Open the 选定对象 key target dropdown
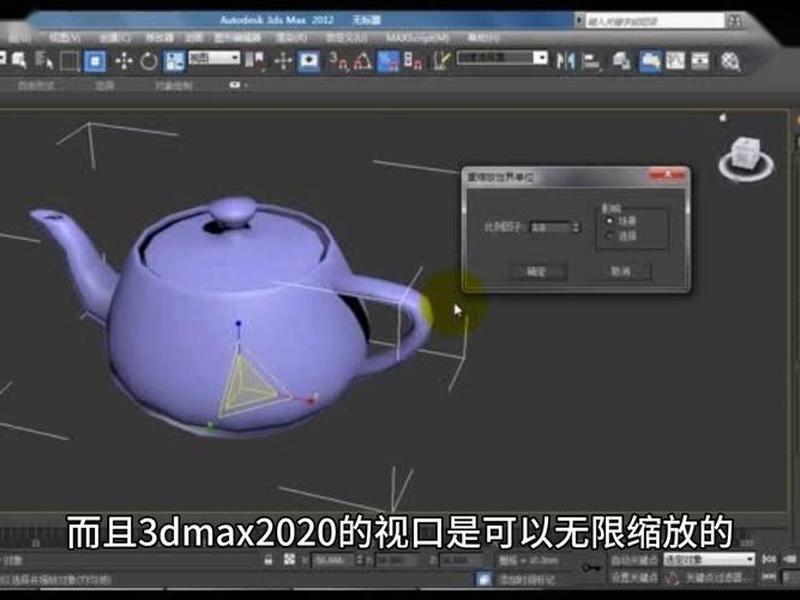Screen dimensions: 800x600 709,560
